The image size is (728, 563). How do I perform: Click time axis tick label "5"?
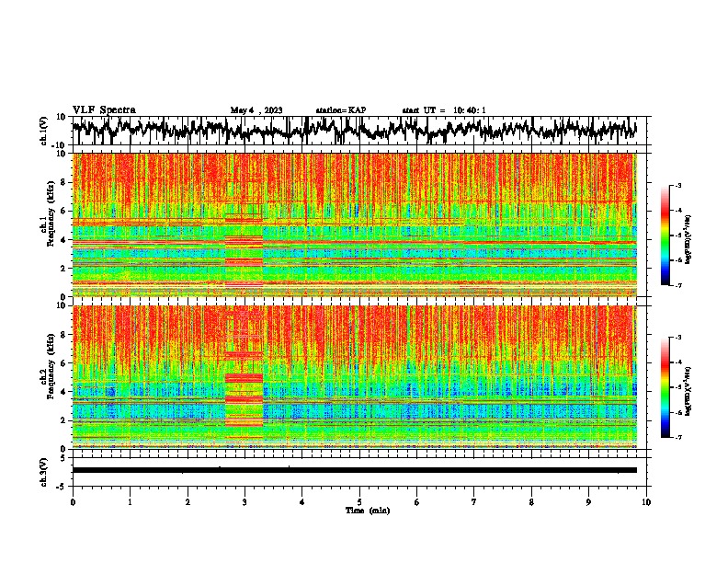tap(359, 502)
